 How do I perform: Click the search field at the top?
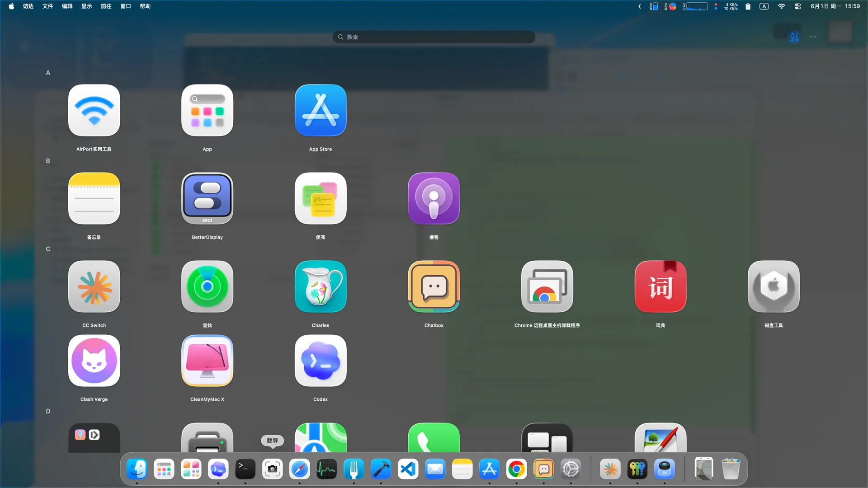click(434, 37)
